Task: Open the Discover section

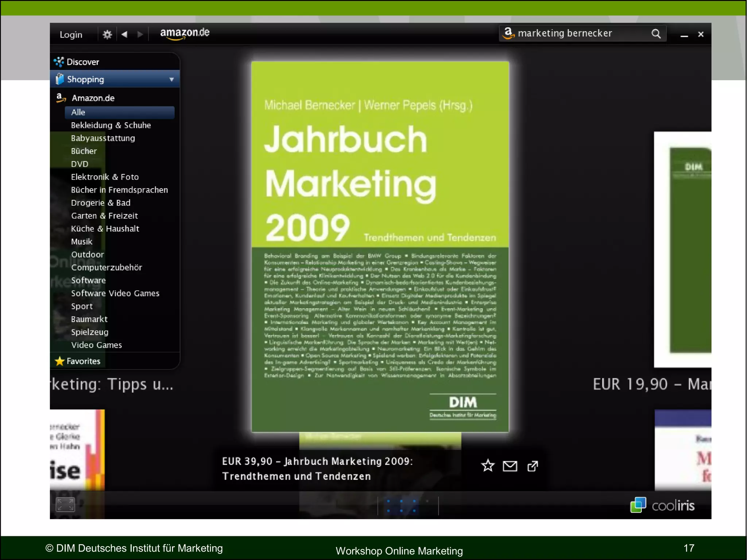Action: (x=83, y=62)
